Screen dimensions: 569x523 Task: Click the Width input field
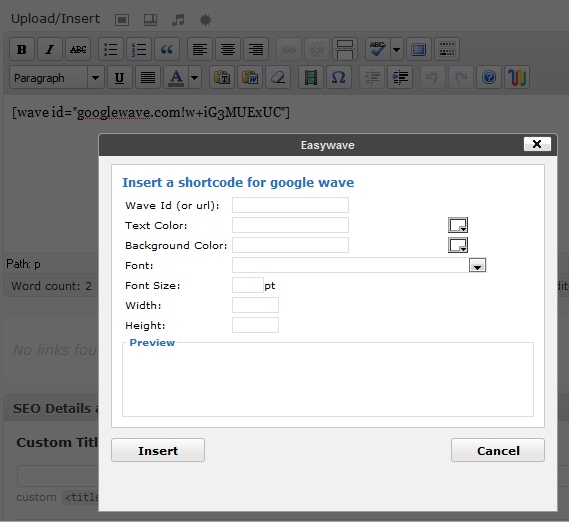point(255,305)
